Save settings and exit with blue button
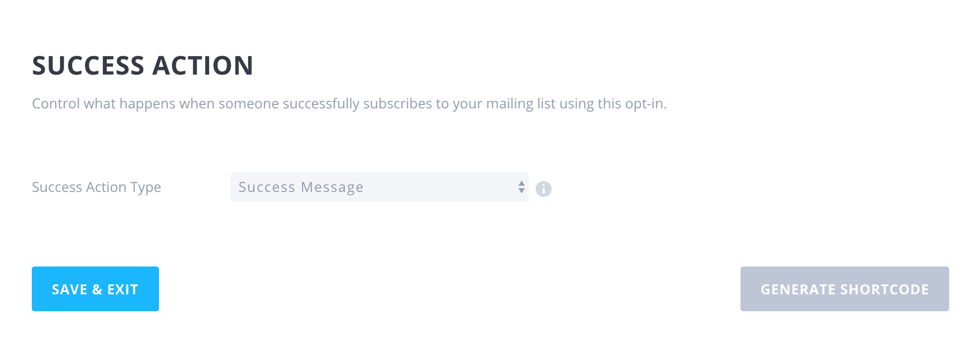The image size is (980, 355). (x=95, y=289)
